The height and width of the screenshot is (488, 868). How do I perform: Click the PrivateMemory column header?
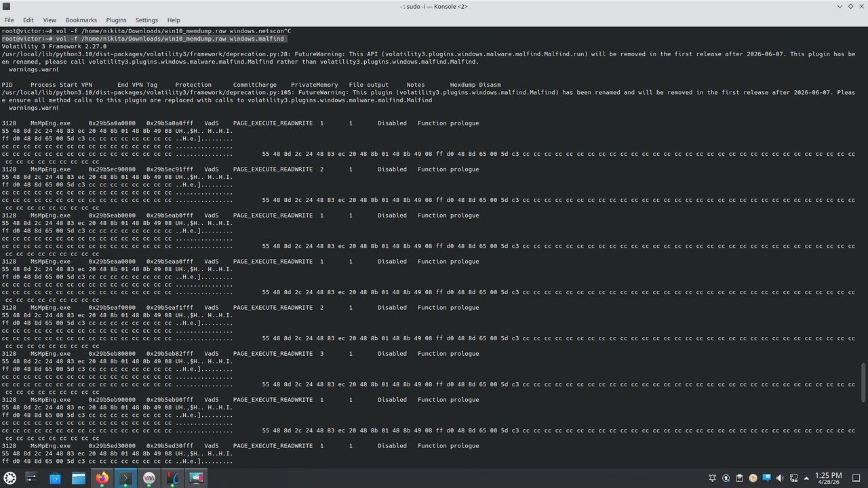click(314, 85)
